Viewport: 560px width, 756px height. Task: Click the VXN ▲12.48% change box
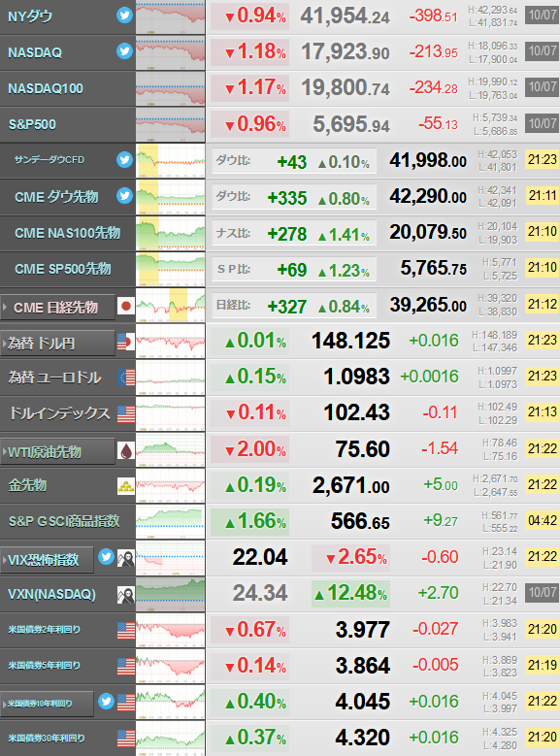pyautogui.click(x=350, y=594)
